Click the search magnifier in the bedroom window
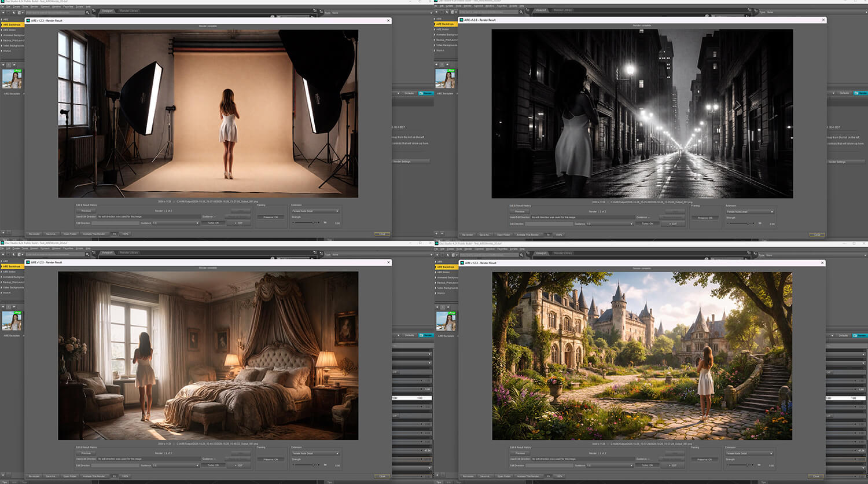 (x=87, y=254)
